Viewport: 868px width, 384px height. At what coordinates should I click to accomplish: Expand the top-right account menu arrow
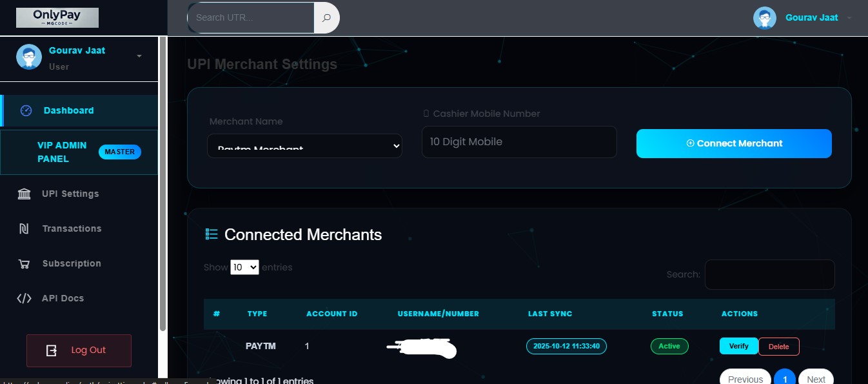849,18
